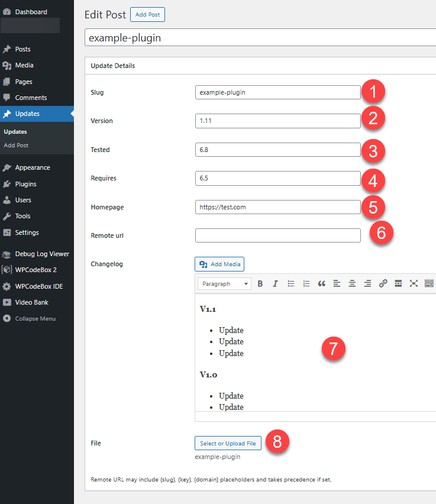Insert a bulleted list in the changelog
This screenshot has width=436, height=504.
point(291,283)
